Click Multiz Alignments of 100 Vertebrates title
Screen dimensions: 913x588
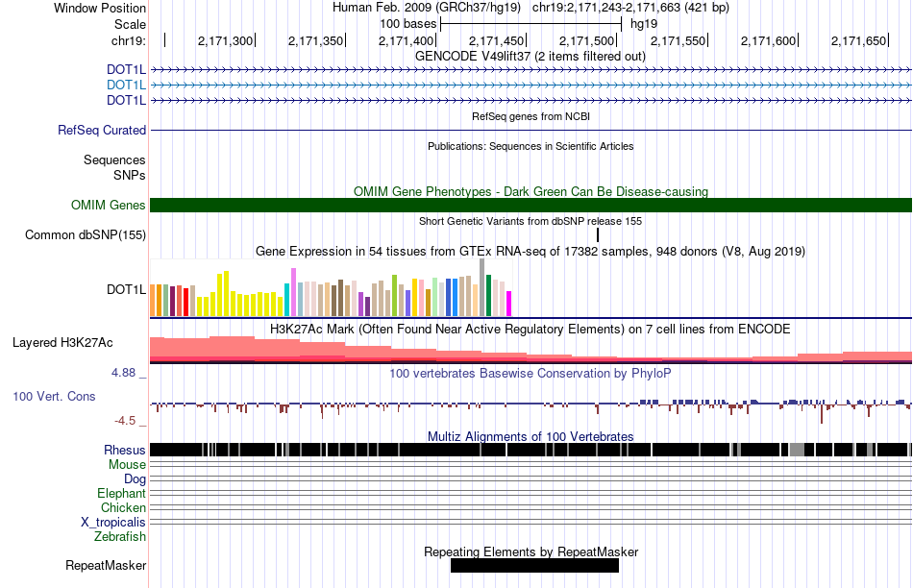[531, 436]
